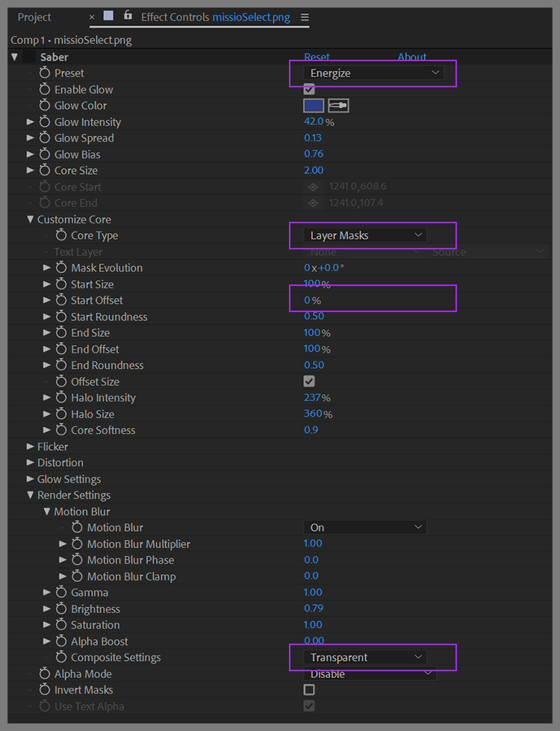The image size is (560, 731).
Task: Click stopwatch next to Glow Bias
Action: 44,154
